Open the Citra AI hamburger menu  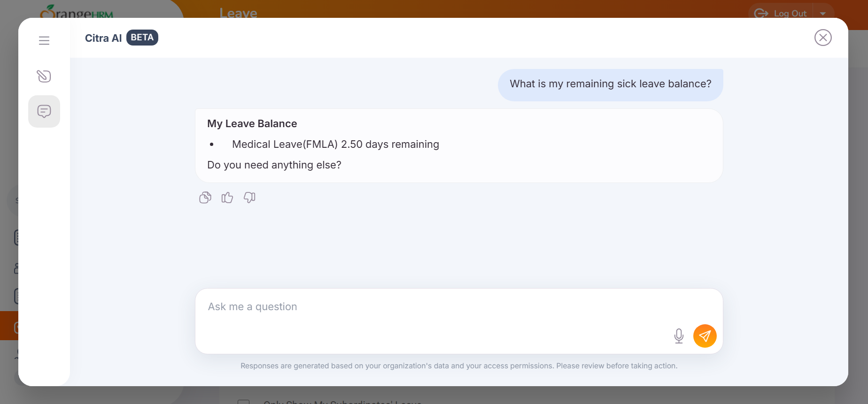pos(44,41)
